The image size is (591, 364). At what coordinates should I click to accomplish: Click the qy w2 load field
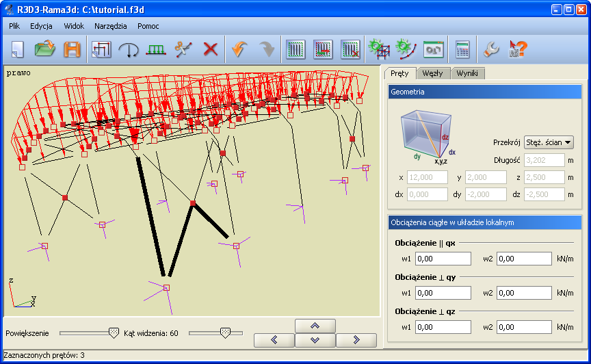524,293
